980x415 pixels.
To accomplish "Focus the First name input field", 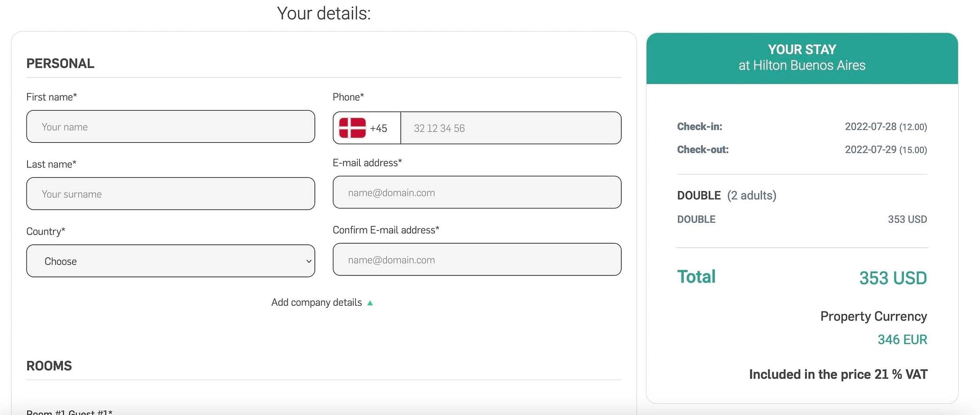I will click(x=170, y=126).
